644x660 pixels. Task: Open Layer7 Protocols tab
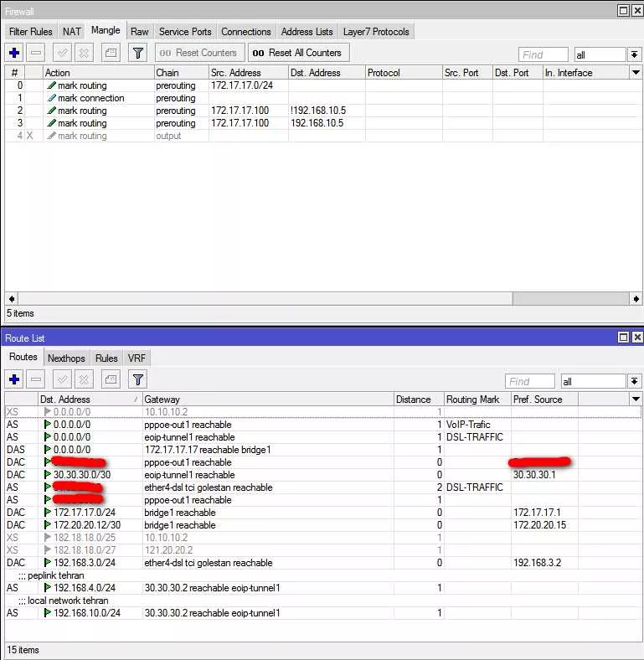376,32
